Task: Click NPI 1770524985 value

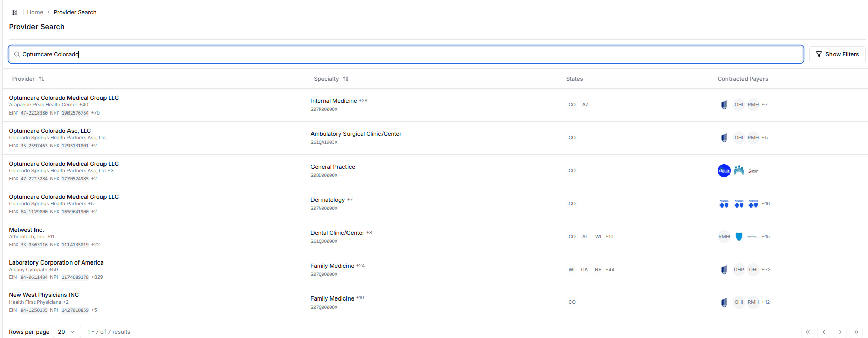Action: pos(75,179)
